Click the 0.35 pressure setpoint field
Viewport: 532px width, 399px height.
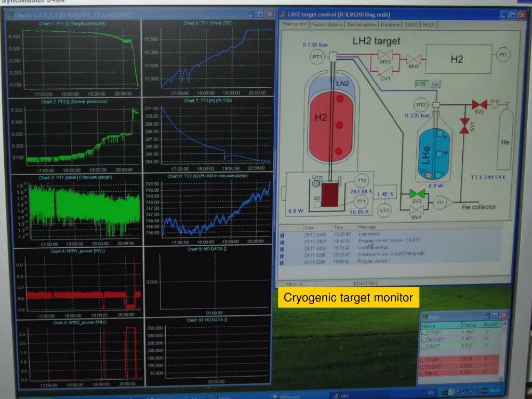click(x=422, y=84)
